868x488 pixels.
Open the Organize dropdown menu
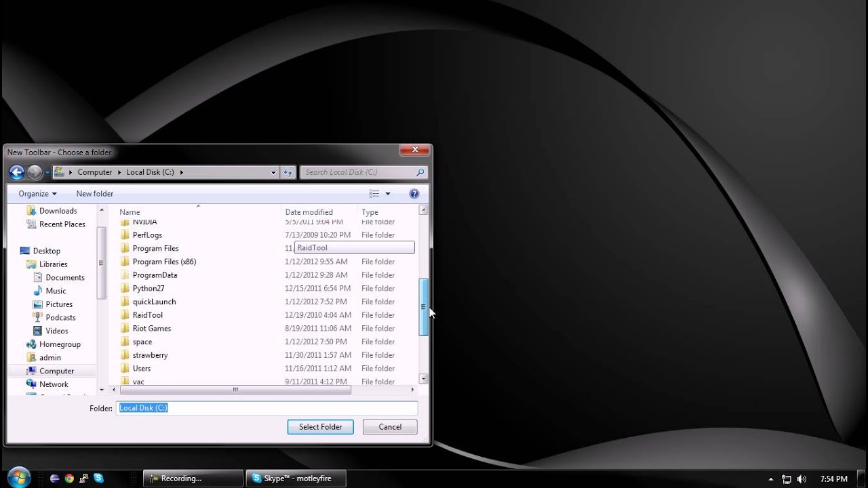point(37,194)
